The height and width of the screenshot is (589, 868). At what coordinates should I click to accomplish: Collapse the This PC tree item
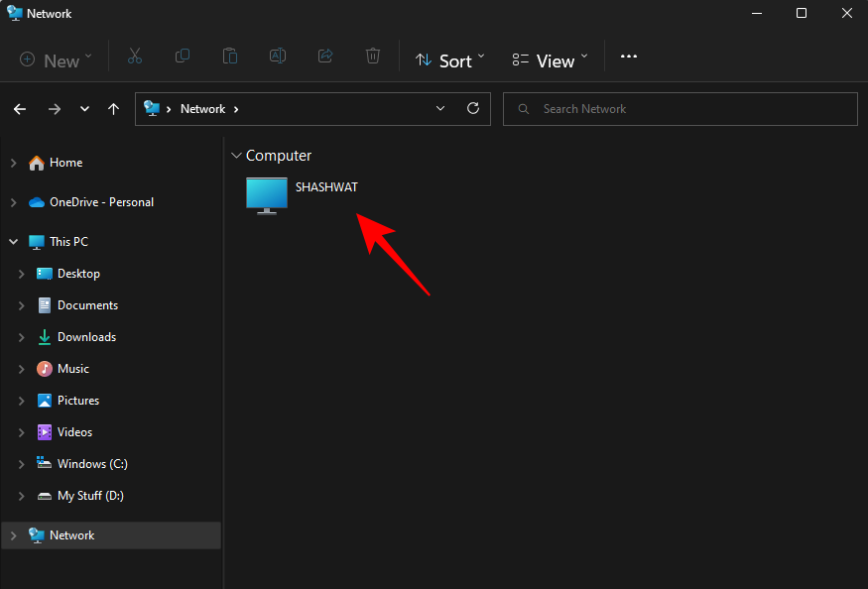[x=14, y=241]
